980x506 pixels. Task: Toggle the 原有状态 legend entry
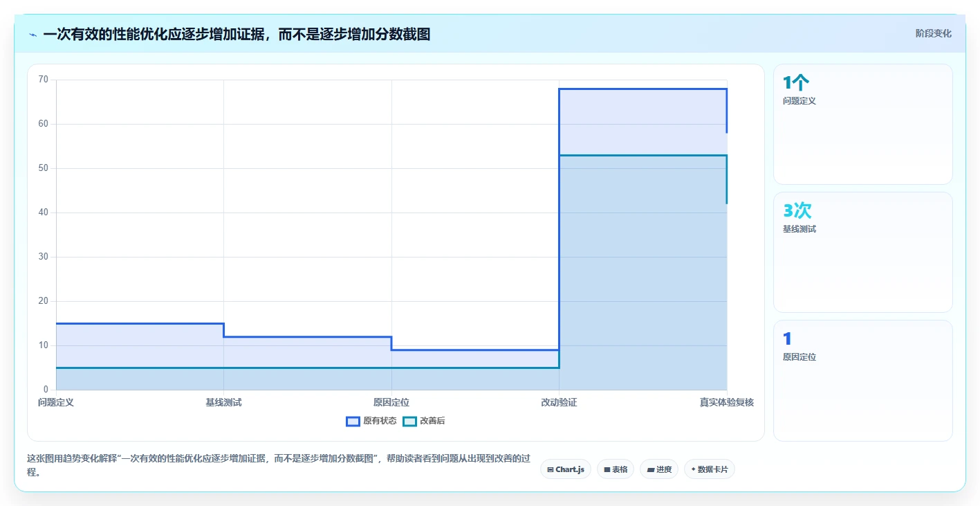[371, 421]
